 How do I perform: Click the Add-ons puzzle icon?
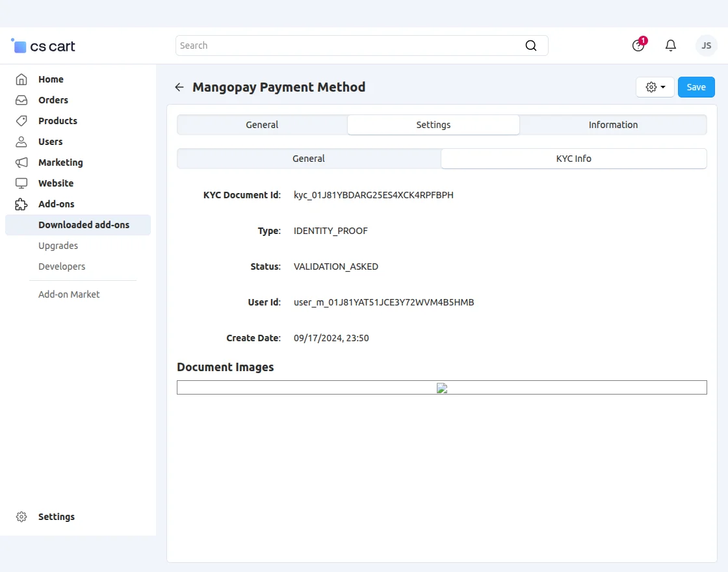point(21,204)
